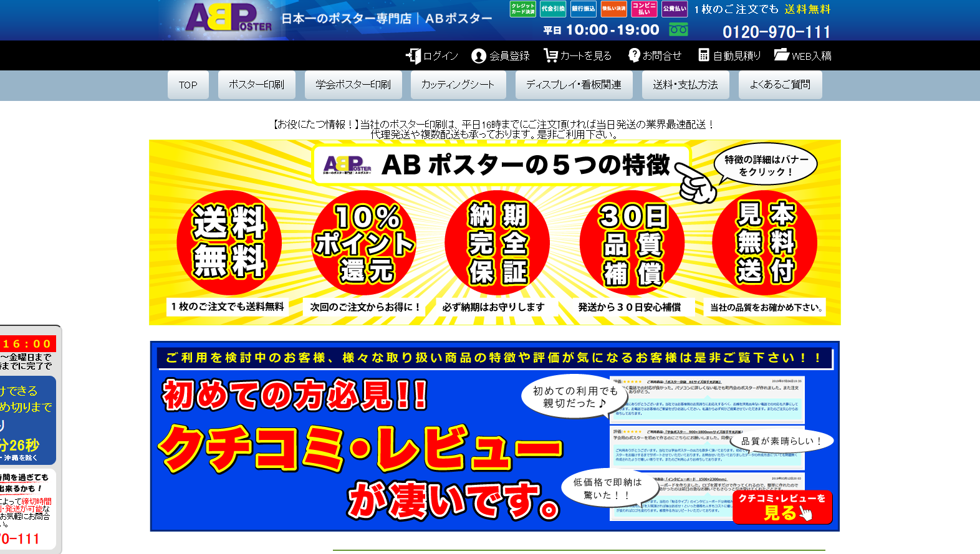Click the 日本一のポスター専門店 ABポスター tagline
Image resolution: width=980 pixels, height=554 pixels.
[x=387, y=19]
